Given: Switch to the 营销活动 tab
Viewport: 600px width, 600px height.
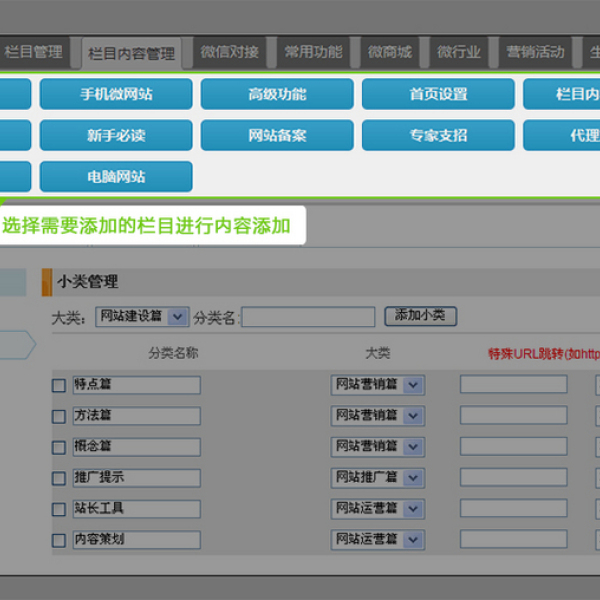Looking at the screenshot, I should 535,52.
